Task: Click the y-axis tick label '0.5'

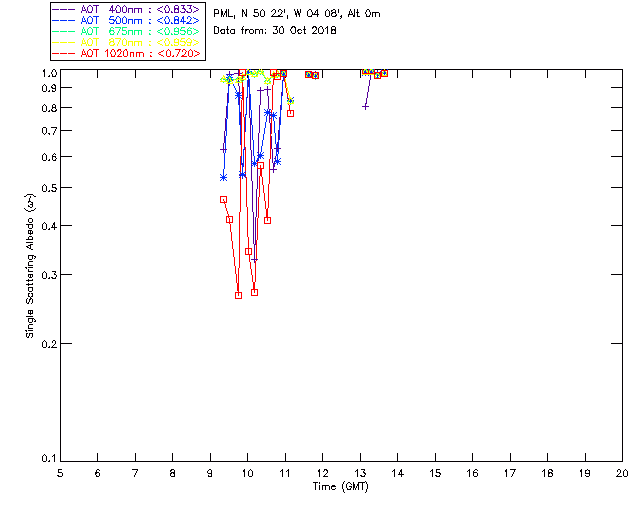Action: (49, 188)
